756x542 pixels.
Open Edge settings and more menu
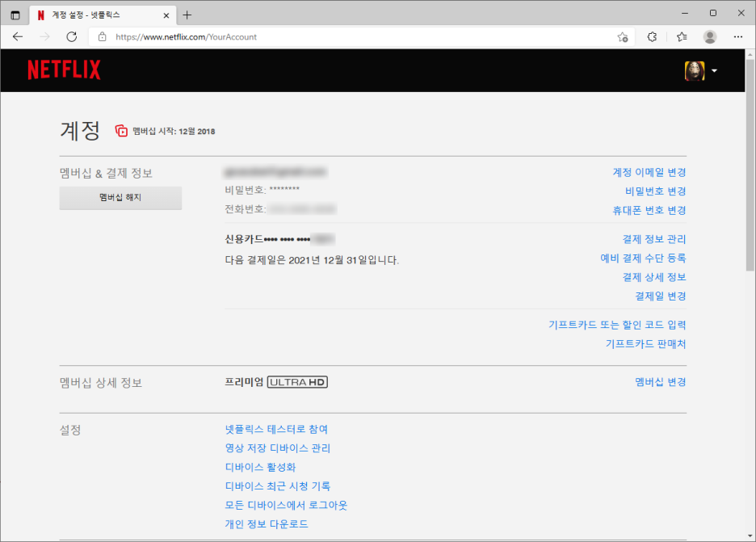click(x=737, y=36)
